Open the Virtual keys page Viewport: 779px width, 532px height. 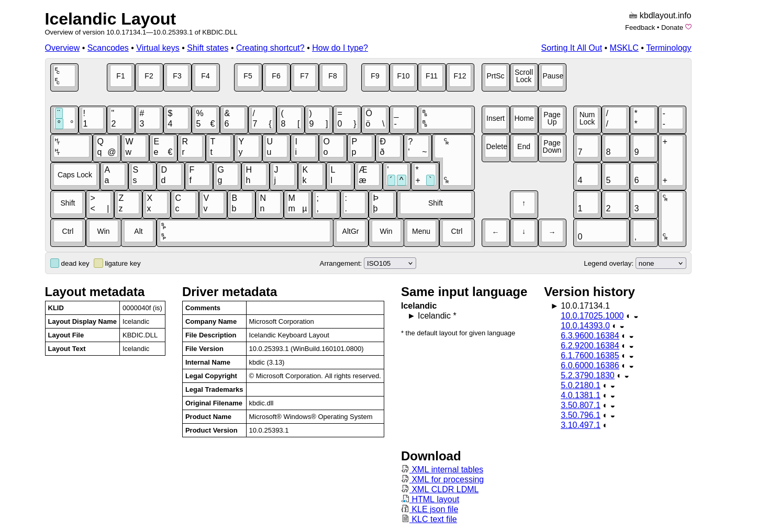click(x=158, y=48)
